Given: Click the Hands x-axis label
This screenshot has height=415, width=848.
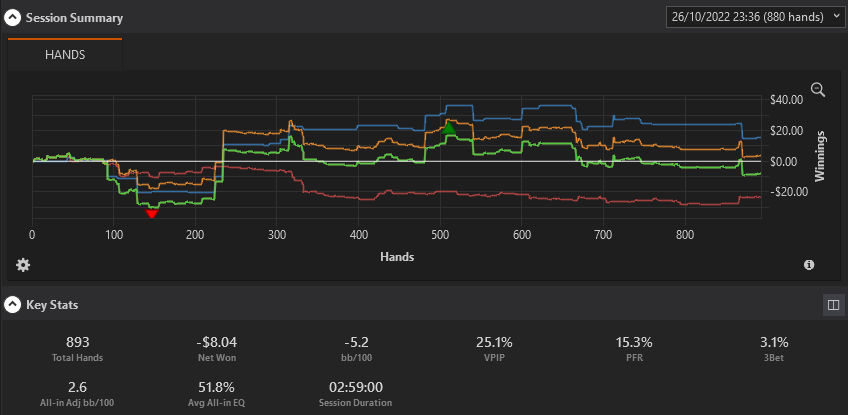Looking at the screenshot, I should click(397, 256).
